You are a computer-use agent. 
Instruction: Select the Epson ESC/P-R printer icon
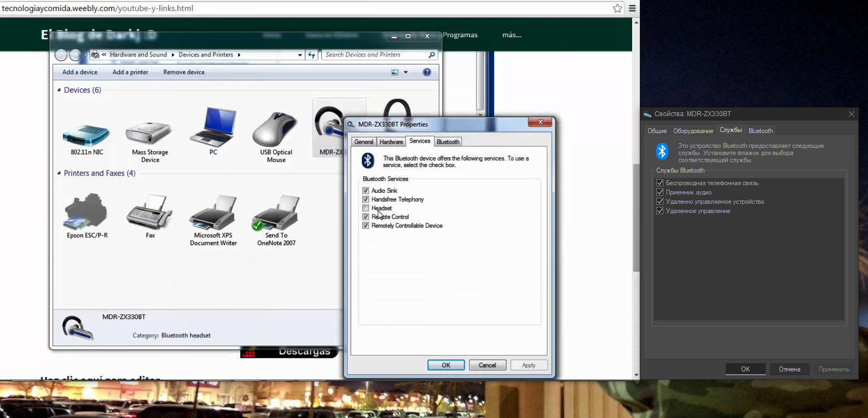click(86, 211)
